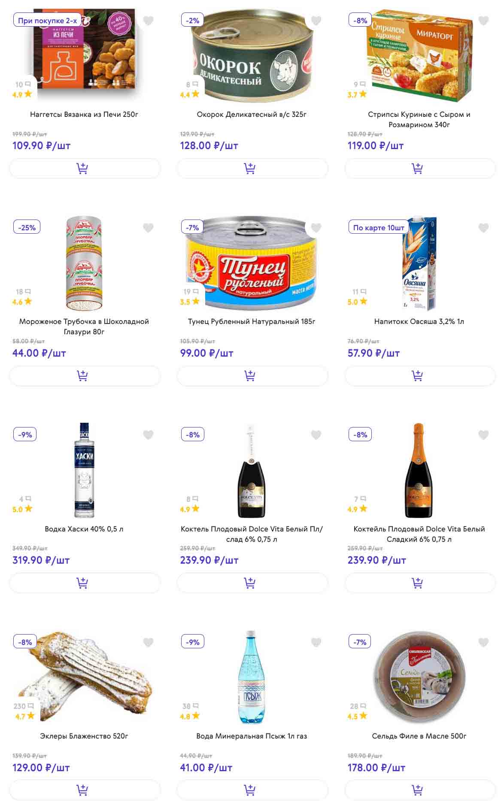
Task: Open the 230 reviews count on Эклеры
Action: [x=23, y=706]
